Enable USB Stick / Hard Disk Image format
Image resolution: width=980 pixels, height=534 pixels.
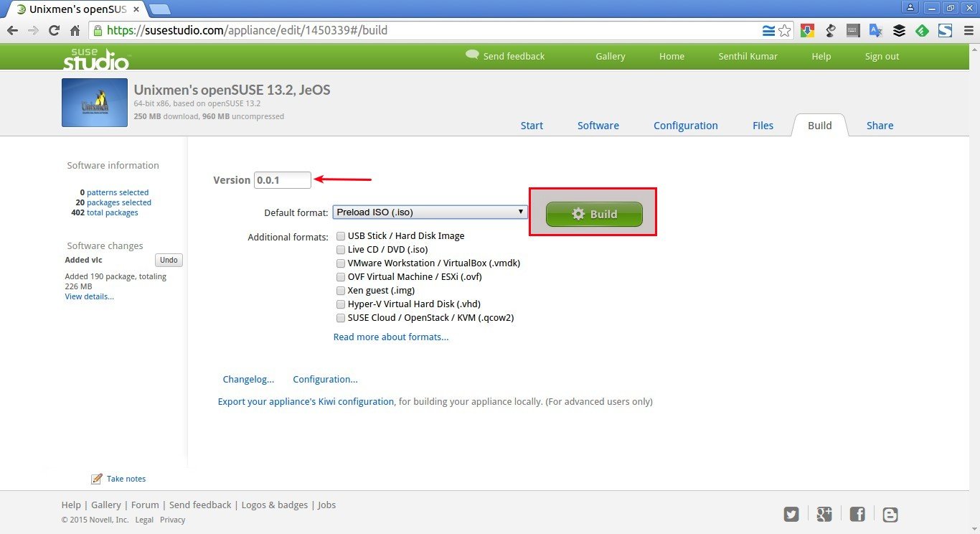click(341, 236)
